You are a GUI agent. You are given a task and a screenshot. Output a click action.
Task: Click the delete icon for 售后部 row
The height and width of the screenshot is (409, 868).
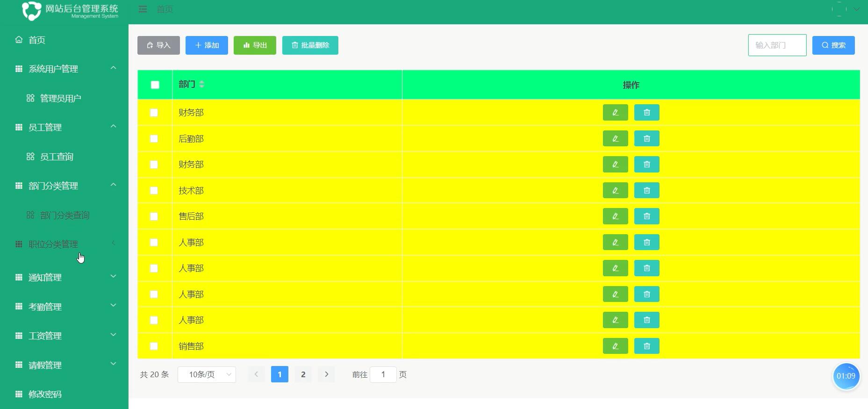point(646,216)
